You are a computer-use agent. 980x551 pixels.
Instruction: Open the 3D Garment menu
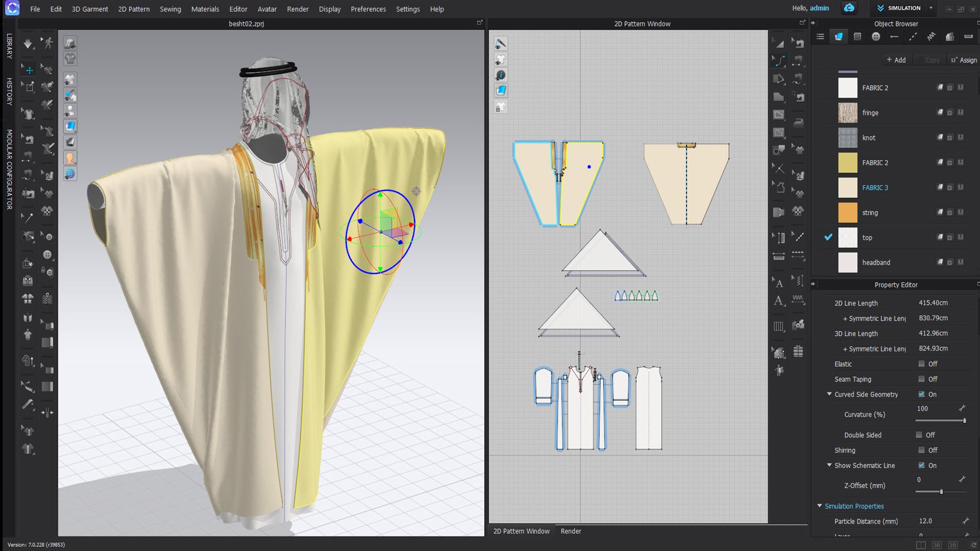(90, 9)
